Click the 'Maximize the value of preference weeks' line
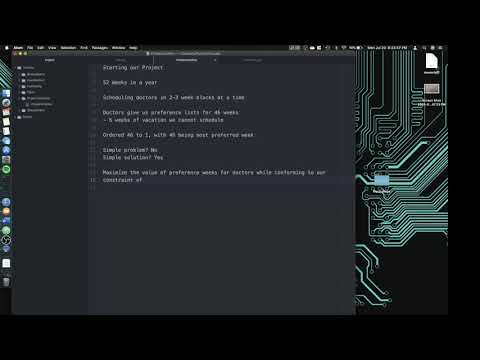The height and width of the screenshot is (360, 480). 214,172
